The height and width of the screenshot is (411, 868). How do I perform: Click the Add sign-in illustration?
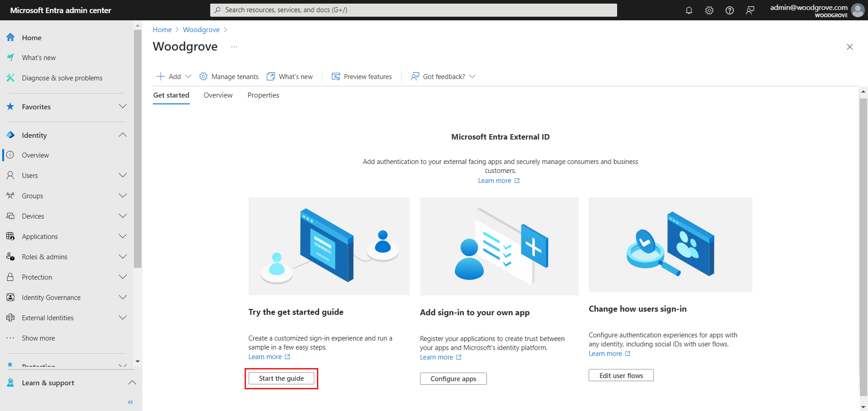(499, 246)
